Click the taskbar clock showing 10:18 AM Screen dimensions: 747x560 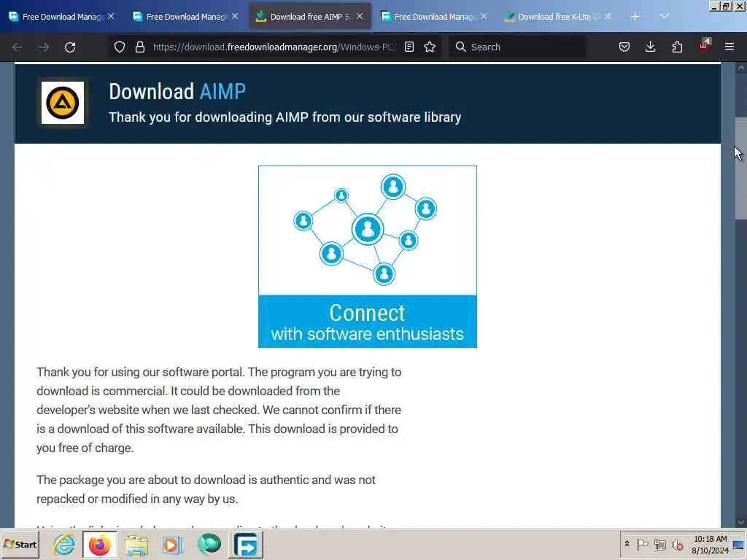click(x=710, y=544)
